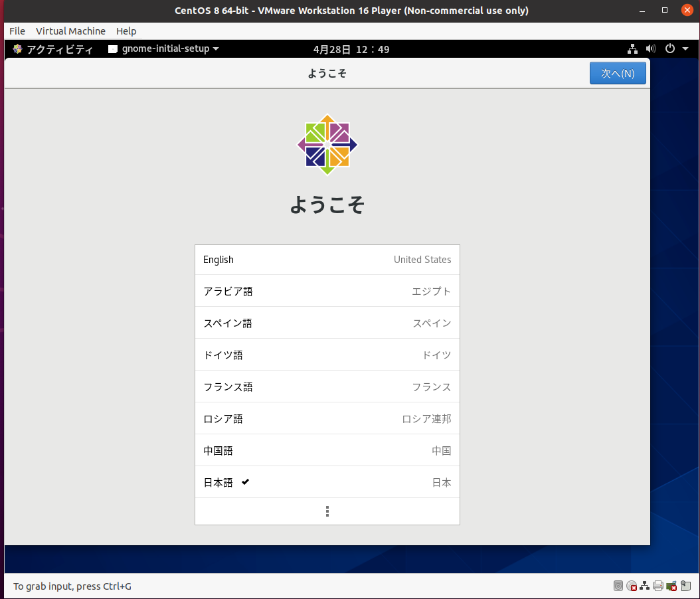Click the printer device status icon
This screenshot has width=700, height=599.
pos(658,586)
